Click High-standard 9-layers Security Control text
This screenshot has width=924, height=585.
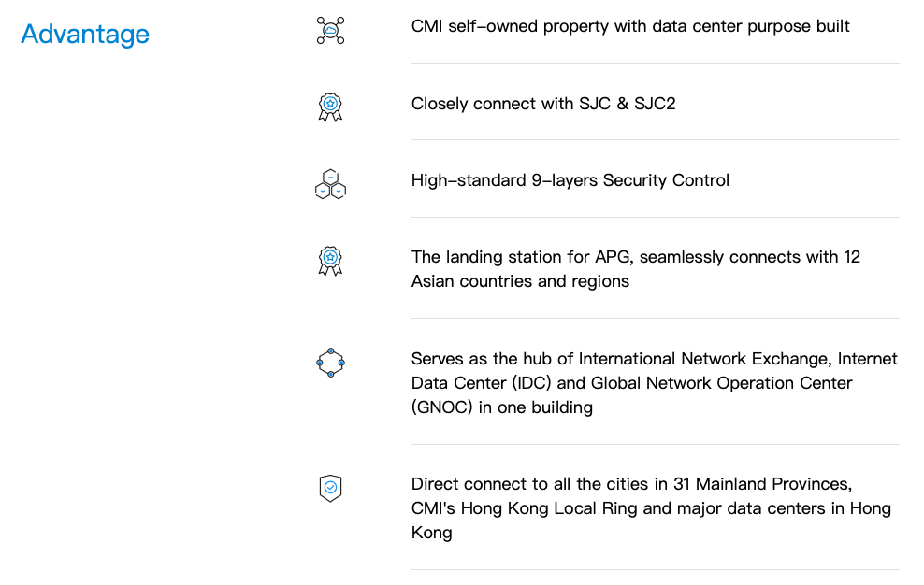coord(570,180)
